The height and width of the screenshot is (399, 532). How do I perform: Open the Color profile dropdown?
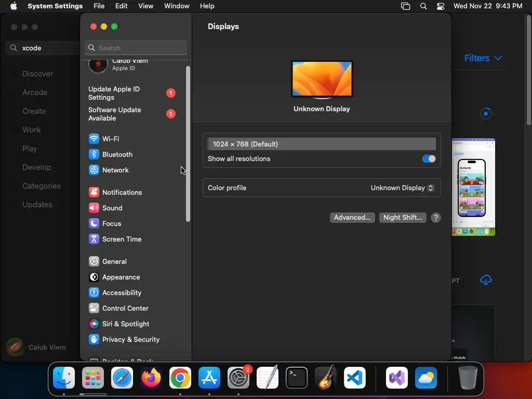tap(402, 188)
